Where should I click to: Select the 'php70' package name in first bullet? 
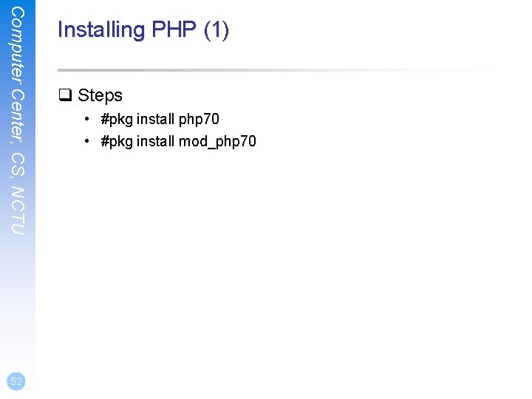point(199,120)
